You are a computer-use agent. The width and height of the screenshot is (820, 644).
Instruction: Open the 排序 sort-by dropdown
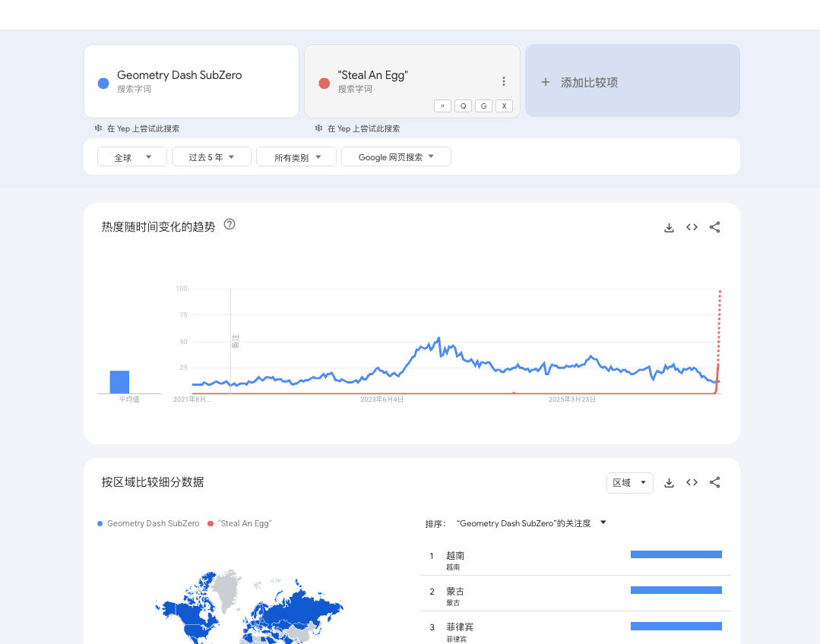pos(530,523)
